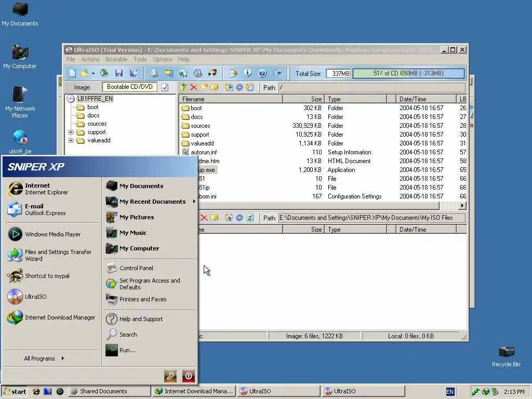The image size is (532, 399).
Task: Select the sources folder in tree
Action: pos(97,124)
